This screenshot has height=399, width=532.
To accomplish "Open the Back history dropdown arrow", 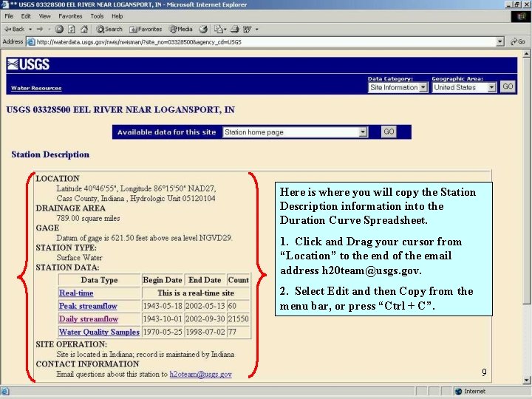I will (x=30, y=29).
